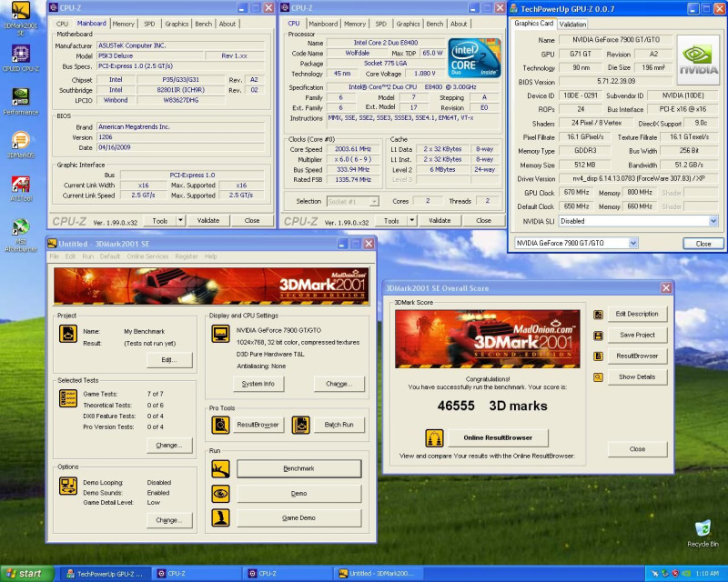Click Validate in the Mainboard CPU-Z window
Screen dimensions: 728x582
[208, 220]
